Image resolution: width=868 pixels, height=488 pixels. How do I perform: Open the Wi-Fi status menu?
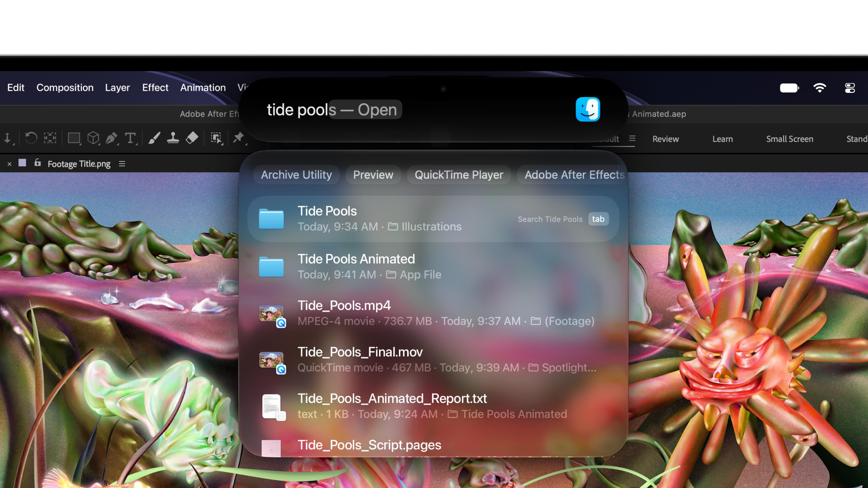[819, 88]
